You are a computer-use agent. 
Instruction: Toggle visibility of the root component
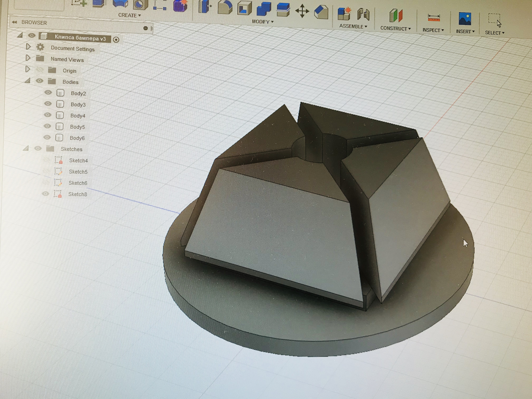[32, 35]
